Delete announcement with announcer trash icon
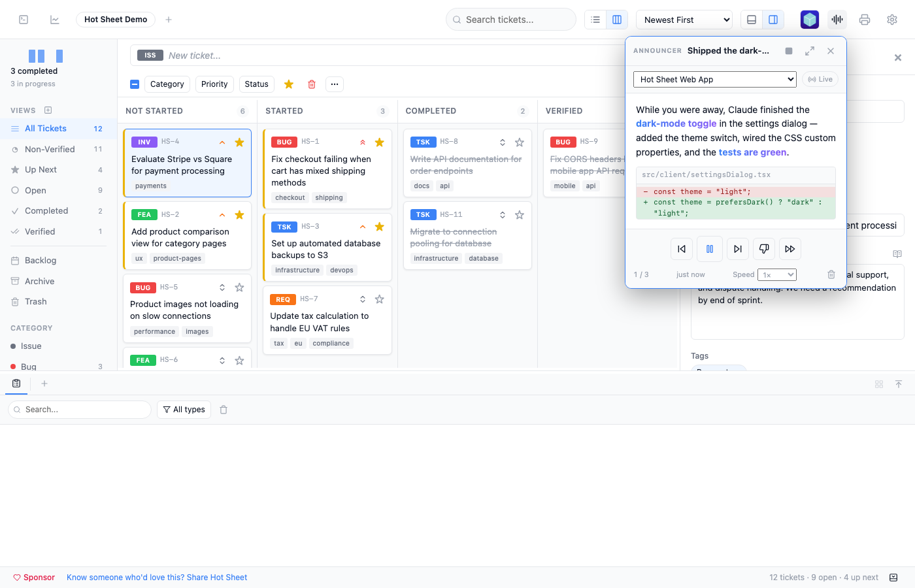This screenshot has height=588, width=915. [x=831, y=274]
